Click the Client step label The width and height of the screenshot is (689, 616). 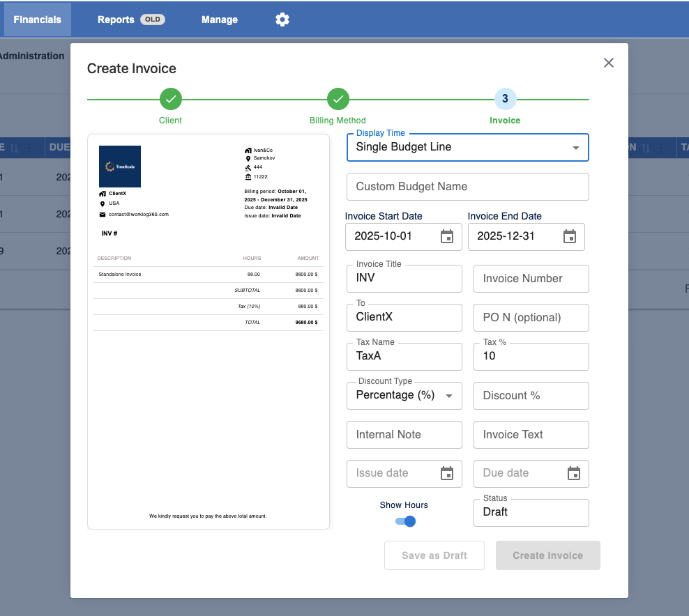tap(170, 121)
